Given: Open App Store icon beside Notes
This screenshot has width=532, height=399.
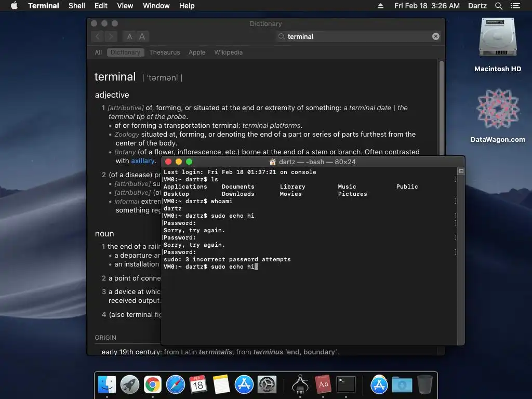Looking at the screenshot, I should coord(244,384).
